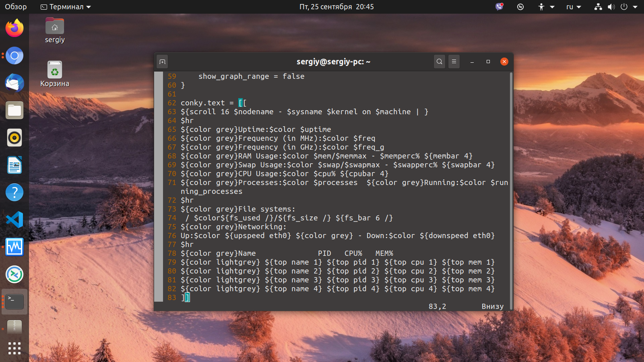Select Terminal icon in dock
The image size is (644, 362).
coord(14,302)
